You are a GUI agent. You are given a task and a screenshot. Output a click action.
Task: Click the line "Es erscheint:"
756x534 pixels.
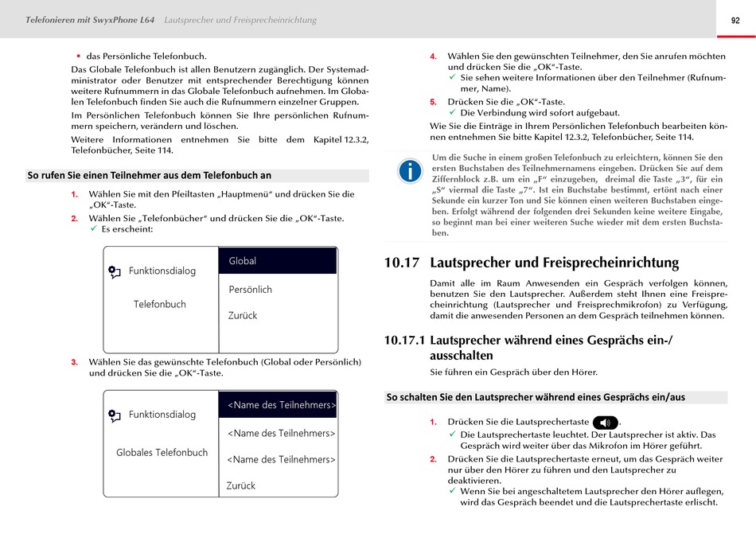tap(127, 229)
